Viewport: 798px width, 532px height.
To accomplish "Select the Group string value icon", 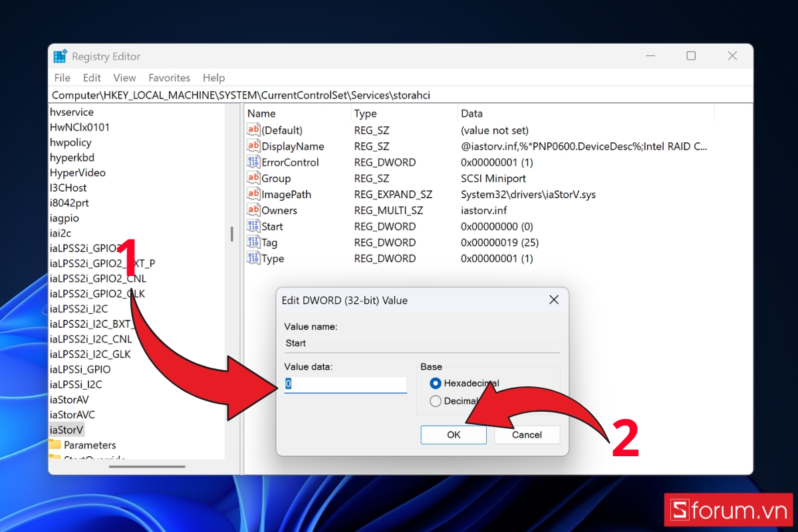I will click(x=253, y=178).
